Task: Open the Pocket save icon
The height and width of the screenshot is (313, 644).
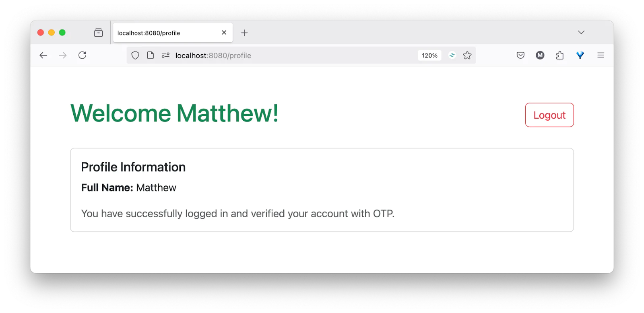Action: click(520, 55)
